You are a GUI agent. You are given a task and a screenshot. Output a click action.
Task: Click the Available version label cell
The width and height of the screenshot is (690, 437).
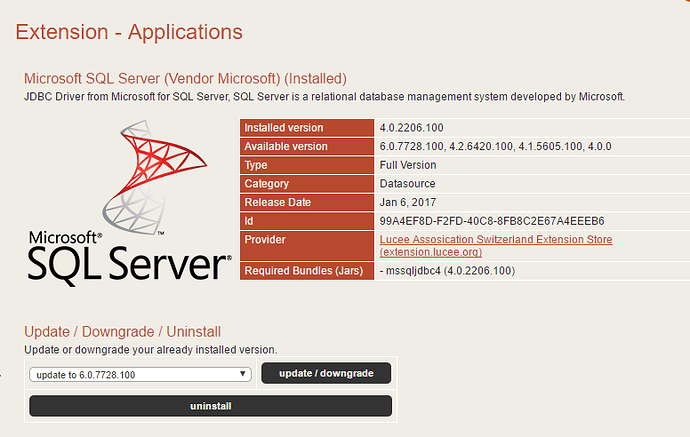click(307, 146)
